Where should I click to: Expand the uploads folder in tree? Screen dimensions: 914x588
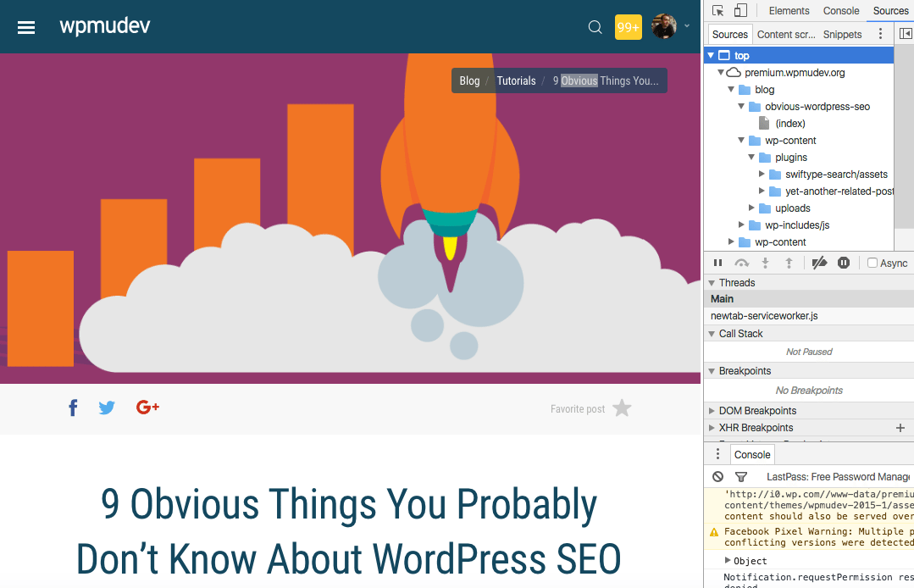(x=752, y=208)
